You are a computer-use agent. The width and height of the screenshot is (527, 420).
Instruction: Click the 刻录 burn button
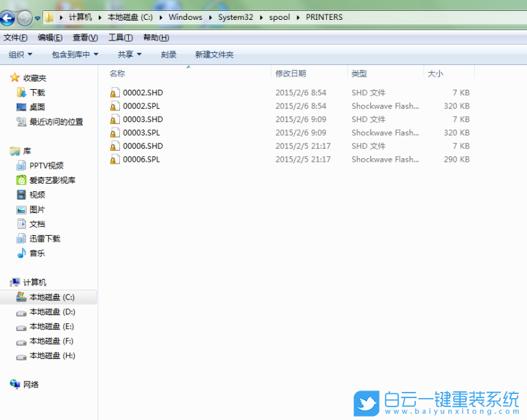[169, 54]
